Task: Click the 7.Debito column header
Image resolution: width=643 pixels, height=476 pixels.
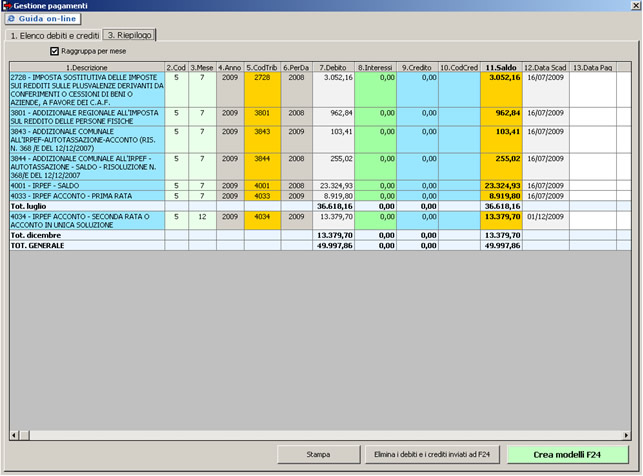Action: [x=333, y=66]
